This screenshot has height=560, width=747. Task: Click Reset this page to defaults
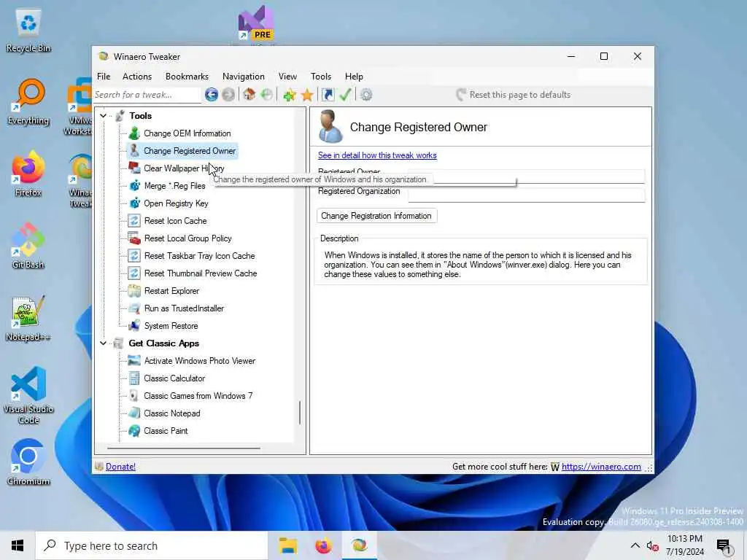point(513,95)
